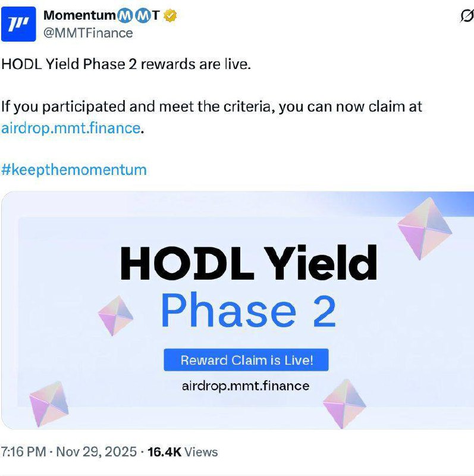This screenshot has height=476, width=474.
Task: Open the @MMTFinance handle
Action: tap(88, 33)
